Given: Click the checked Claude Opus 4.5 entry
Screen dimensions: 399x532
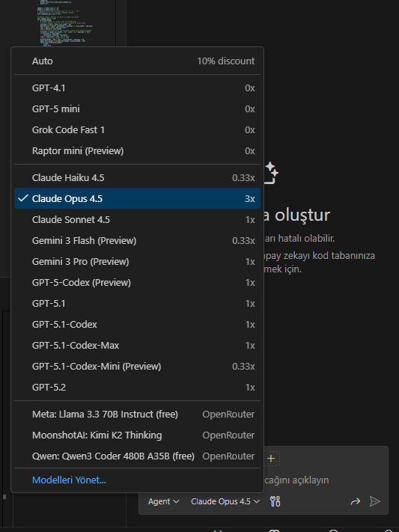Looking at the screenshot, I should click(x=137, y=198).
